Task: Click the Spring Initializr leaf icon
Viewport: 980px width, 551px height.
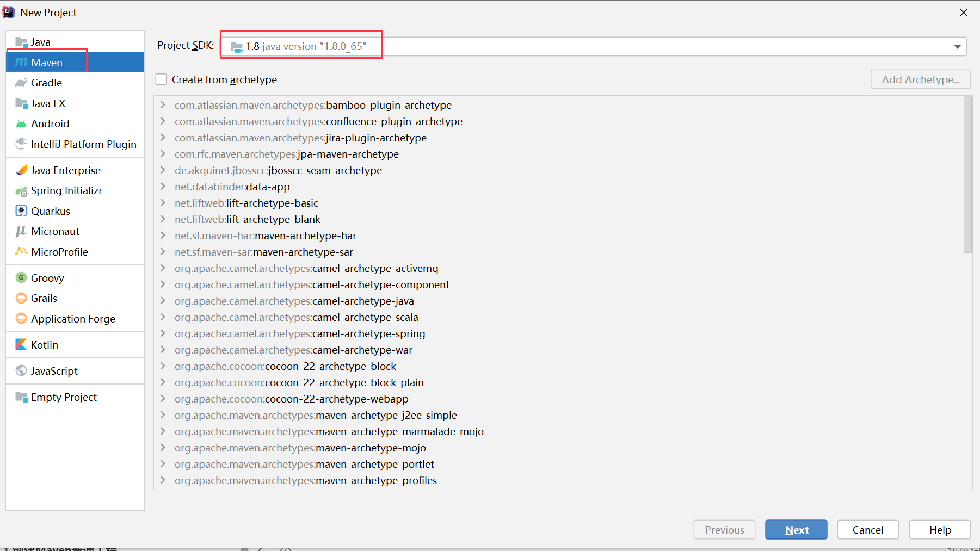Action: pyautogui.click(x=21, y=191)
